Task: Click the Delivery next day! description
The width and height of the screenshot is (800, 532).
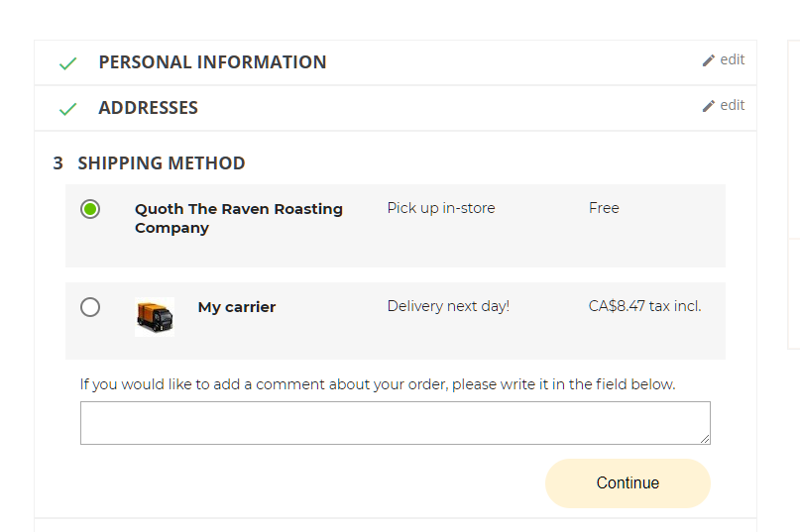Action: [x=448, y=306]
